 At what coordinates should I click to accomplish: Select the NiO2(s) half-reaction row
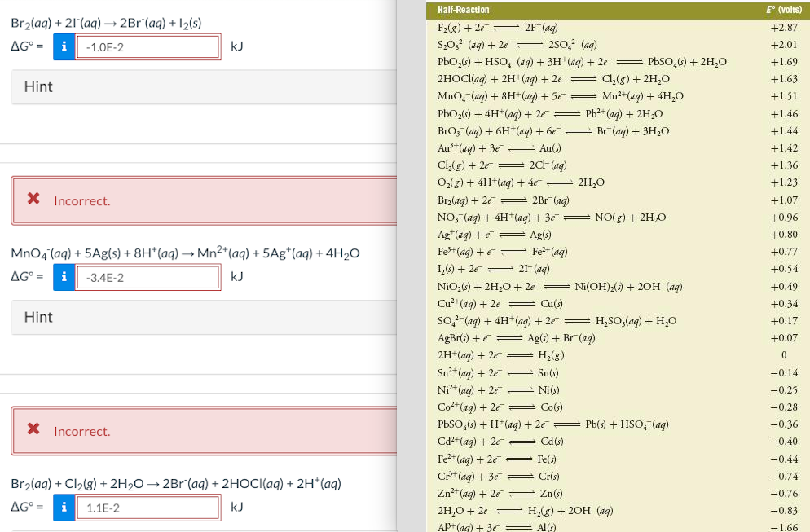coord(618,287)
